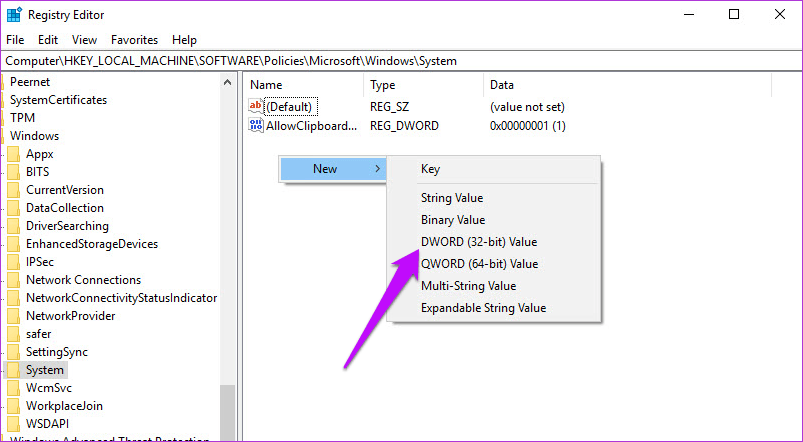Choose DWORD (32-bit) Value from submenu

tap(479, 242)
